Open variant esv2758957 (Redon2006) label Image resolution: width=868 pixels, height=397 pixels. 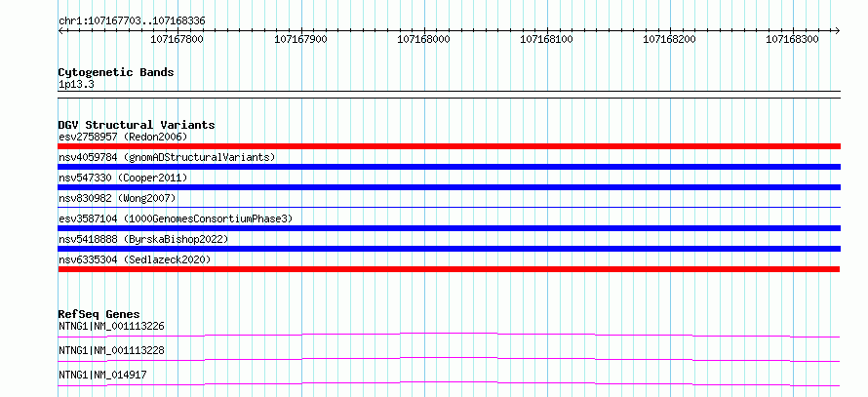pos(123,137)
